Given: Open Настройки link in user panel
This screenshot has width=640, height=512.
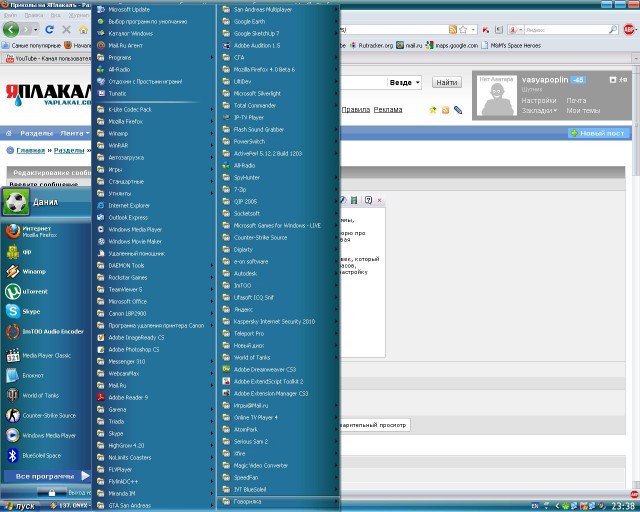Looking at the screenshot, I should 539,100.
